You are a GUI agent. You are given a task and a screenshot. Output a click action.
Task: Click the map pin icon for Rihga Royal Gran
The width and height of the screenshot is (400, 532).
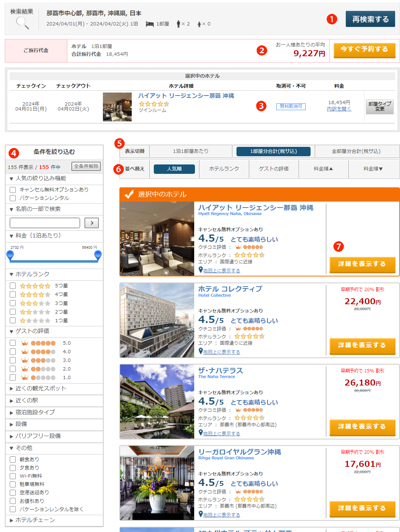coord(201,514)
